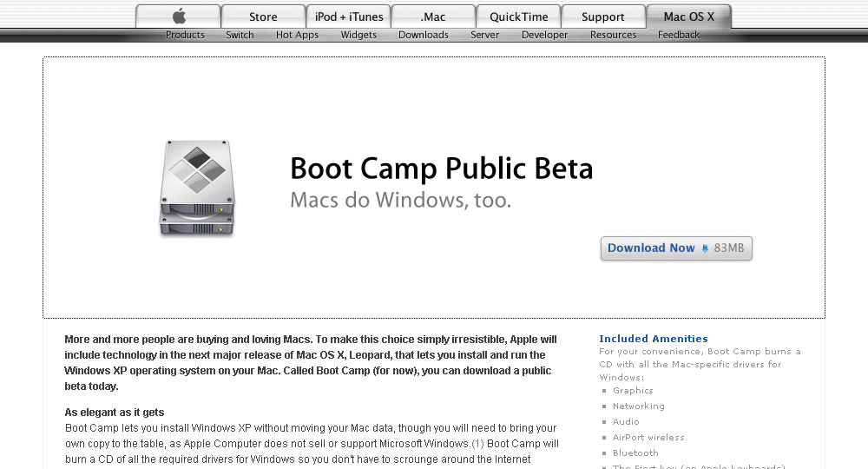
Task: Select the Mac OS X tab
Action: (x=689, y=16)
